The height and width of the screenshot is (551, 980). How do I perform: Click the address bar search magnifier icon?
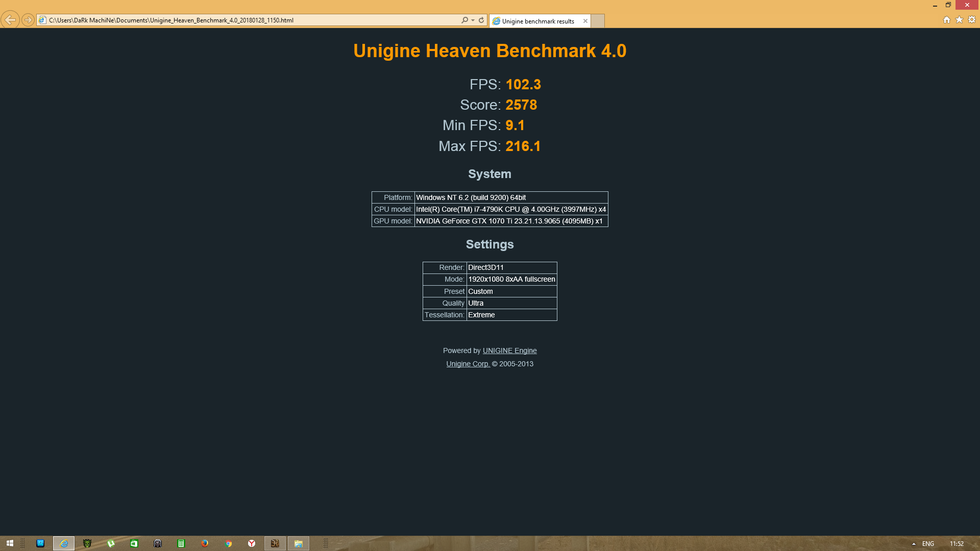pyautogui.click(x=464, y=20)
